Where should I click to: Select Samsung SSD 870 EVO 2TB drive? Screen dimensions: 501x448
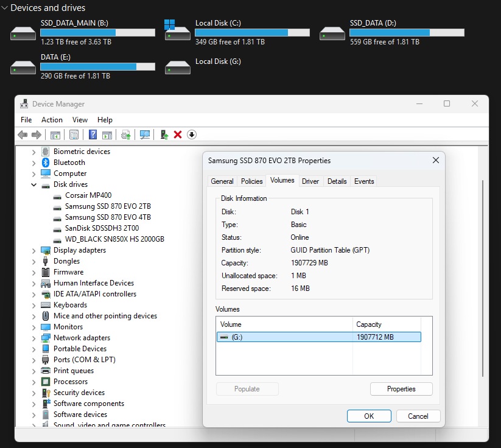(x=108, y=206)
